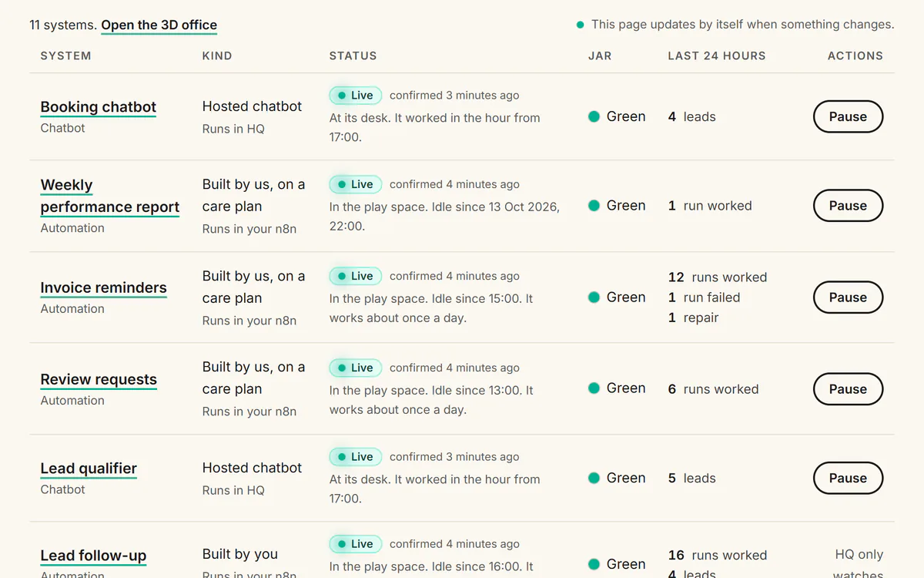
Task: Click 'This page updates by itself' notice
Action: (x=742, y=25)
